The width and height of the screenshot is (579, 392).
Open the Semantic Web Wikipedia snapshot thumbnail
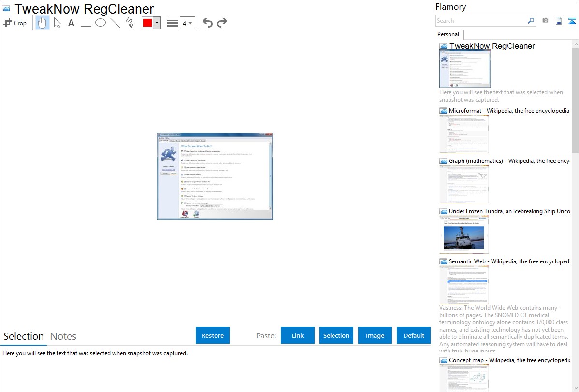[x=464, y=285]
